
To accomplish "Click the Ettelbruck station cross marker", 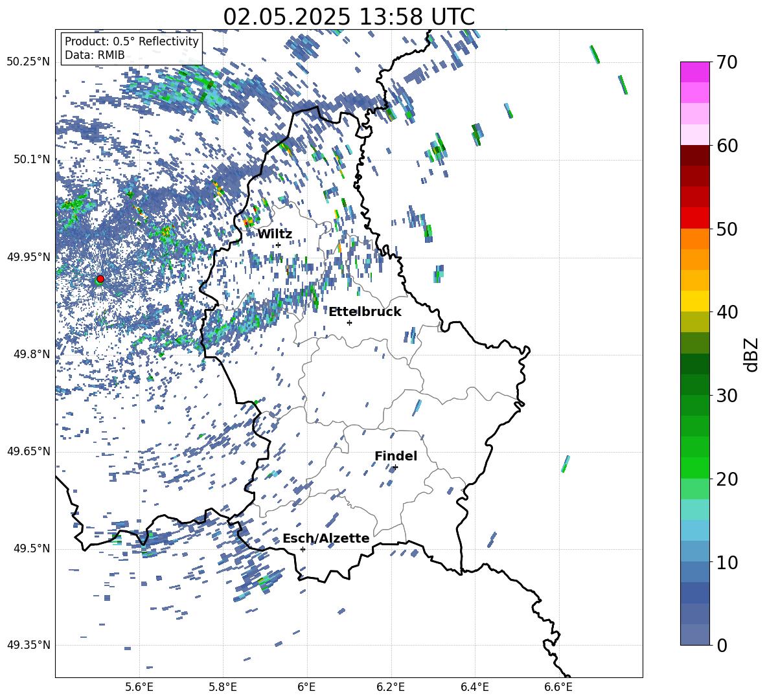I will click(x=349, y=322).
